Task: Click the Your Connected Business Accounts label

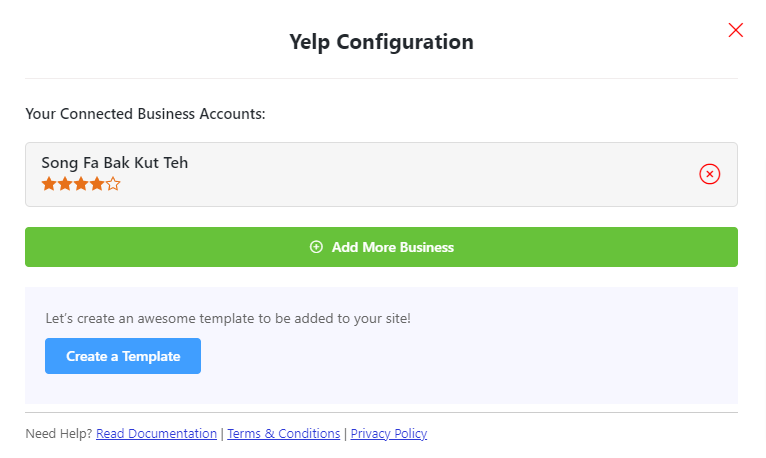Action: coord(145,114)
